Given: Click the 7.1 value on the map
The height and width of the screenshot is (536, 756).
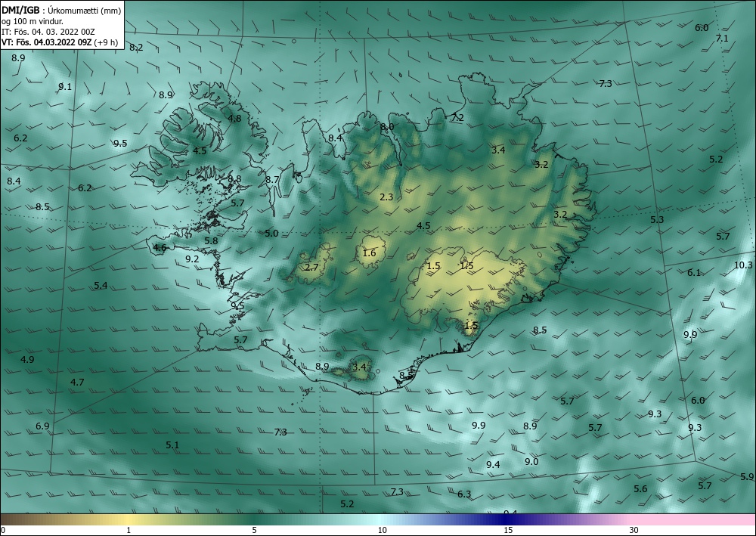Looking at the screenshot, I should coord(722,39).
